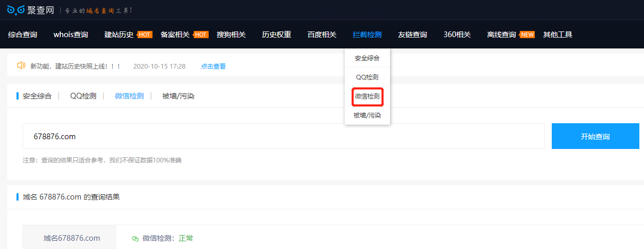Click the HOT badge beside 备案相关
Image resolution: width=644 pixels, height=249 pixels.
pos(201,35)
